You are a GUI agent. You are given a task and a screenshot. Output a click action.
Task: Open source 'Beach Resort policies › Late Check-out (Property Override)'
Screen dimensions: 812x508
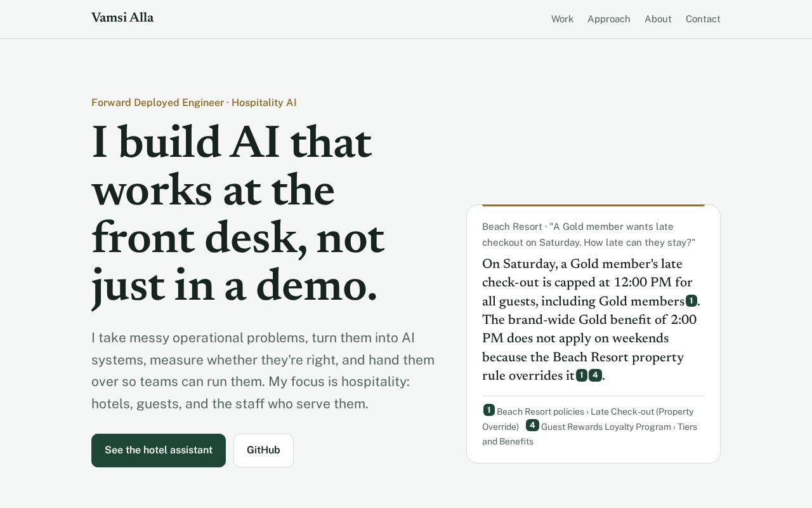click(587, 419)
